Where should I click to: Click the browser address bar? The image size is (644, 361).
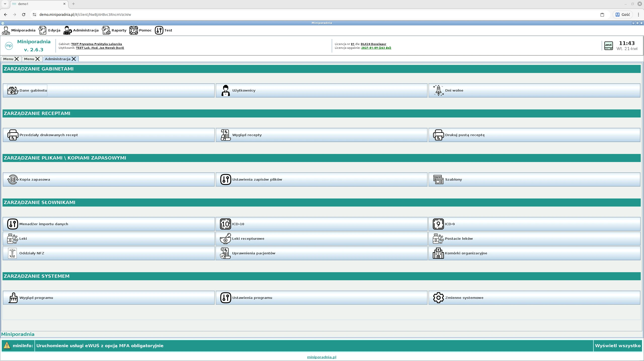coord(314,15)
